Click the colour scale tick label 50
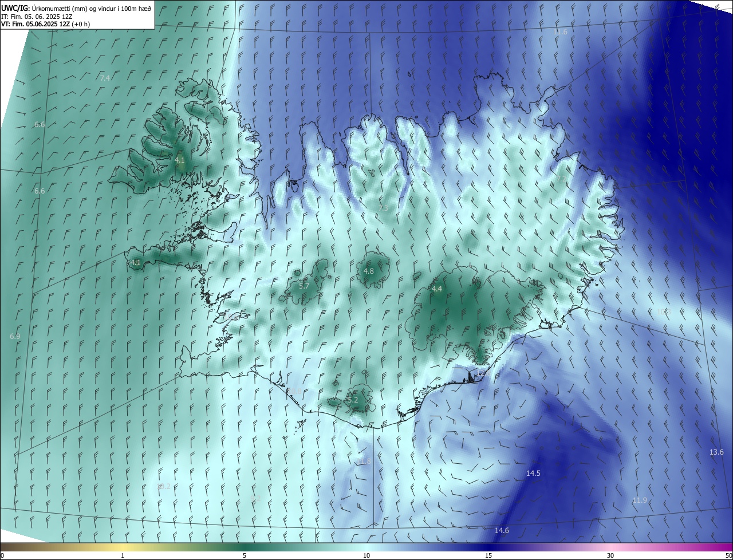The image size is (733, 560). tap(728, 555)
